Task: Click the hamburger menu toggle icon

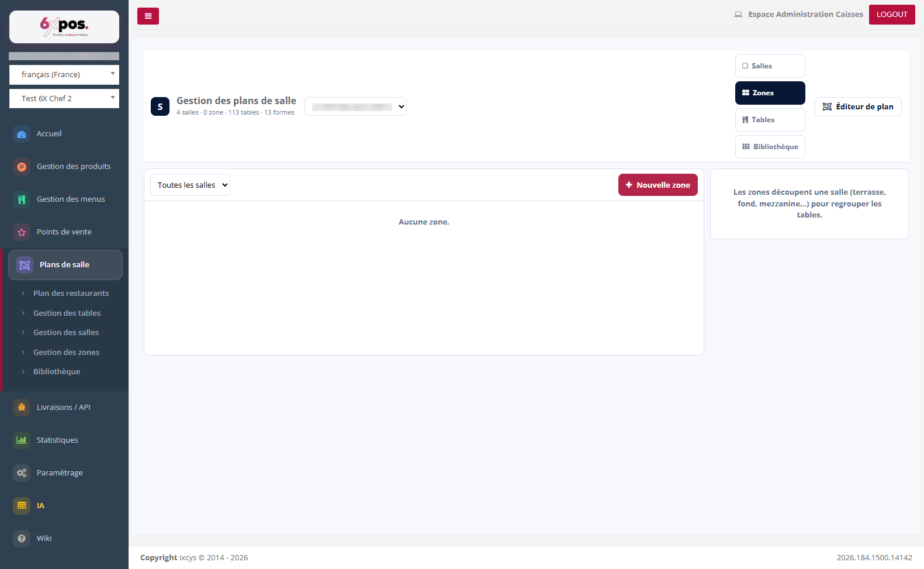Action: click(148, 16)
